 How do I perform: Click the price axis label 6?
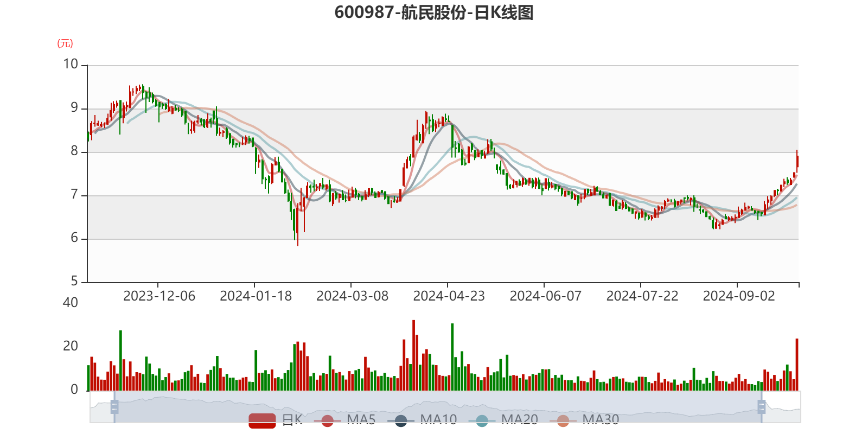pyautogui.click(x=74, y=238)
